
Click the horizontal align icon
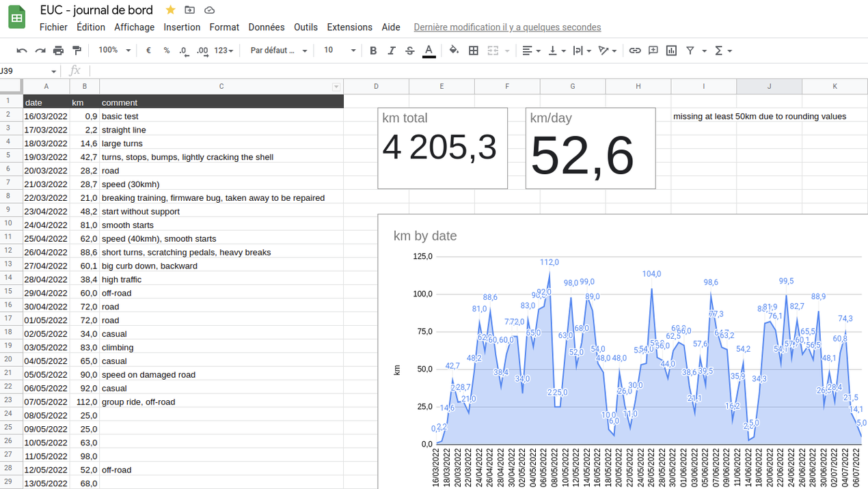coord(527,51)
